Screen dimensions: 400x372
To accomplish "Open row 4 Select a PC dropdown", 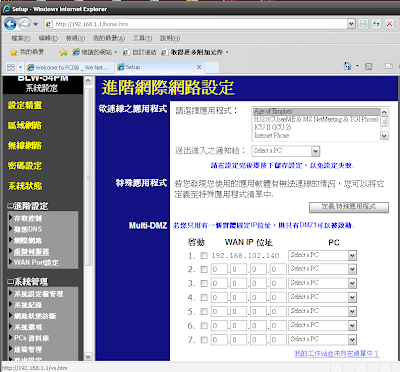I will tap(322, 297).
